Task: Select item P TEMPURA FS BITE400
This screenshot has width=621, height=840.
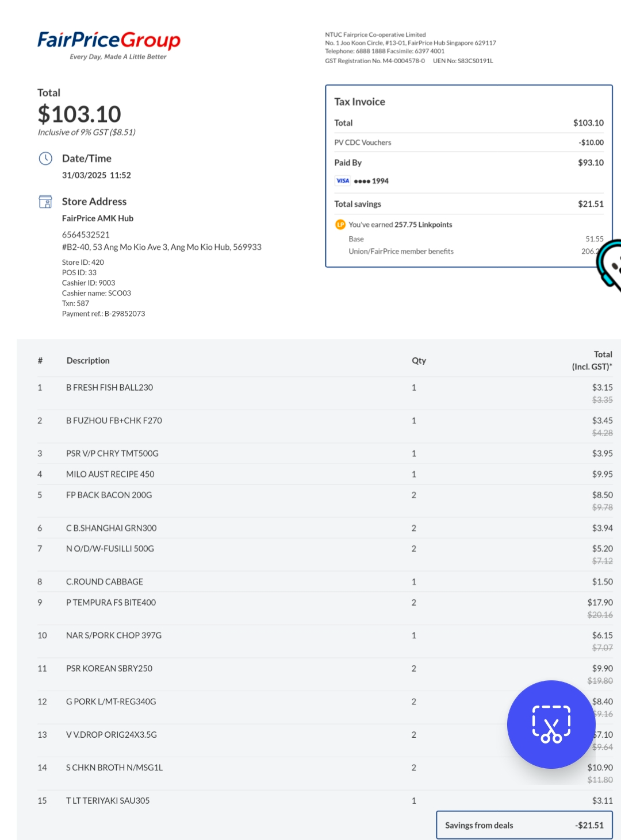Action: click(x=111, y=602)
